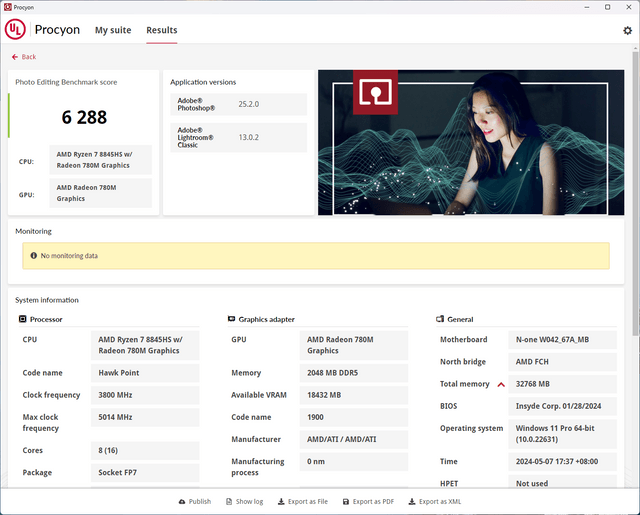Click the AMD/ATI manufacturer value

tap(354, 440)
